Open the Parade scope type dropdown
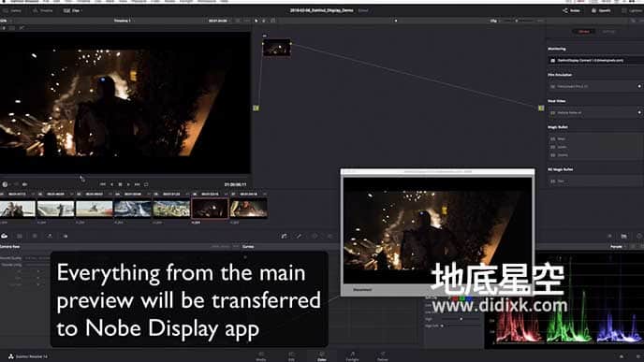This screenshot has width=644, height=362. pos(618,247)
